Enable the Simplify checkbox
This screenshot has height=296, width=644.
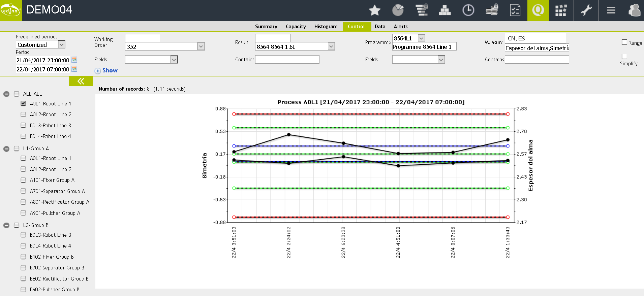(x=624, y=57)
